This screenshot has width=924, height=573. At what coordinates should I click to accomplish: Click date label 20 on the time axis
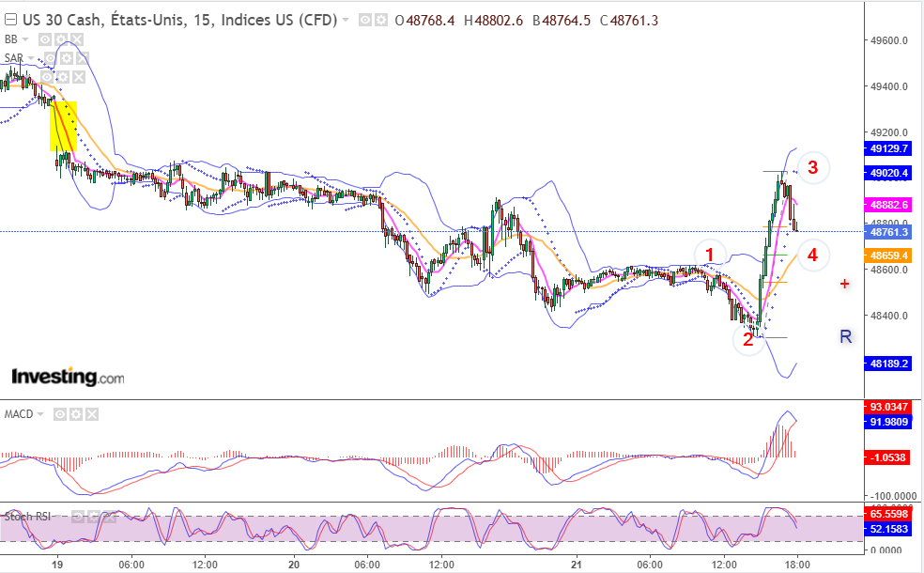coord(294,565)
